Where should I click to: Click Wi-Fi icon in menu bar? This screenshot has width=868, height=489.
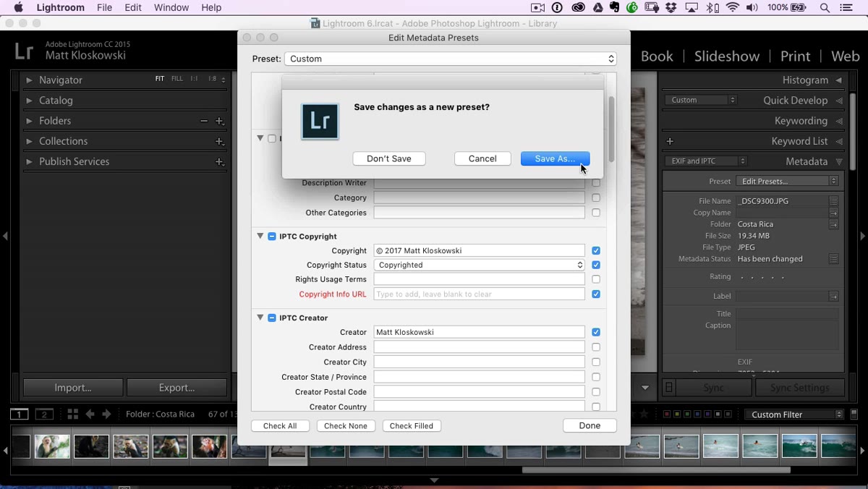733,7
